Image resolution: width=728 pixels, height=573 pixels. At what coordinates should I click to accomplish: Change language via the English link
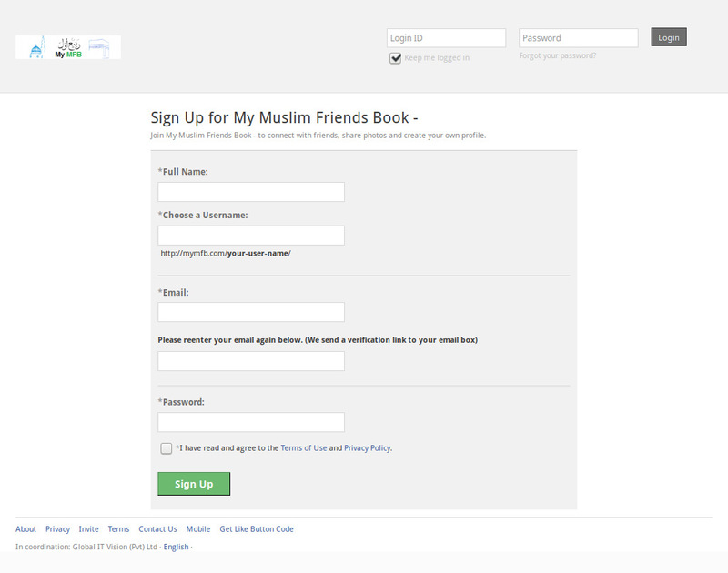(x=176, y=547)
